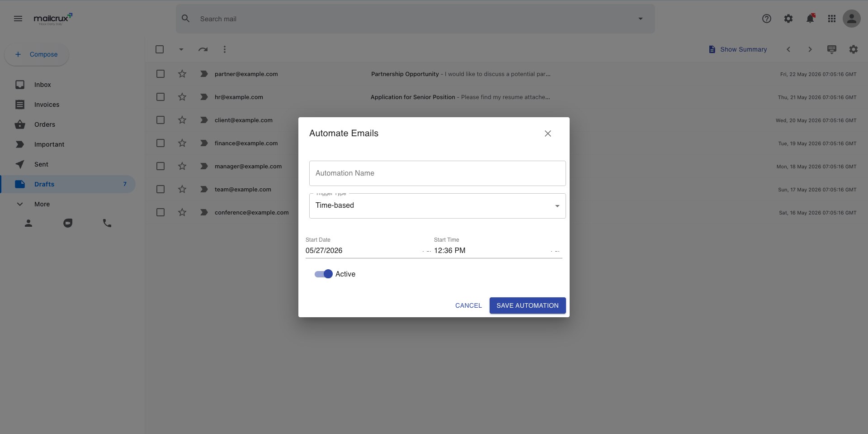Click SAVE AUTOMATION
This screenshot has width=868, height=434.
tap(528, 305)
